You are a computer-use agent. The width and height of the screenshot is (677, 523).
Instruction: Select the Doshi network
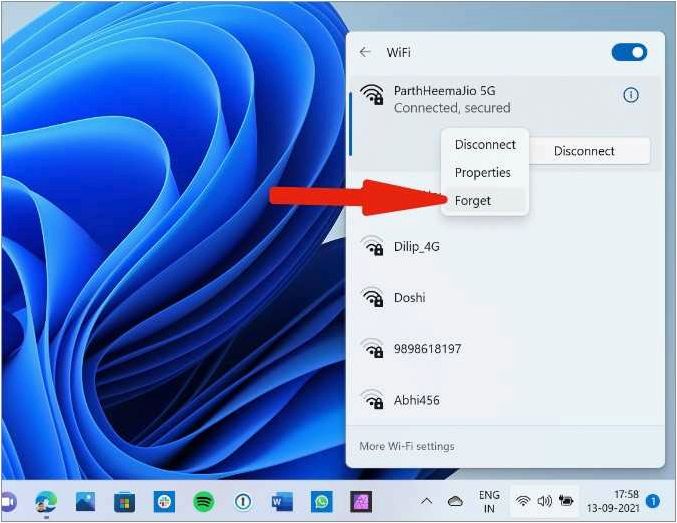[505, 298]
